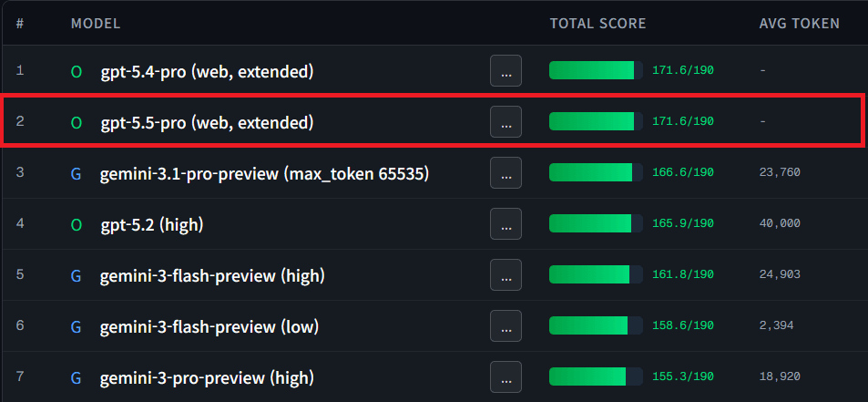Viewport: 868px width, 402px height.
Task: Sort by the AVG TOKEN column header
Action: click(799, 23)
